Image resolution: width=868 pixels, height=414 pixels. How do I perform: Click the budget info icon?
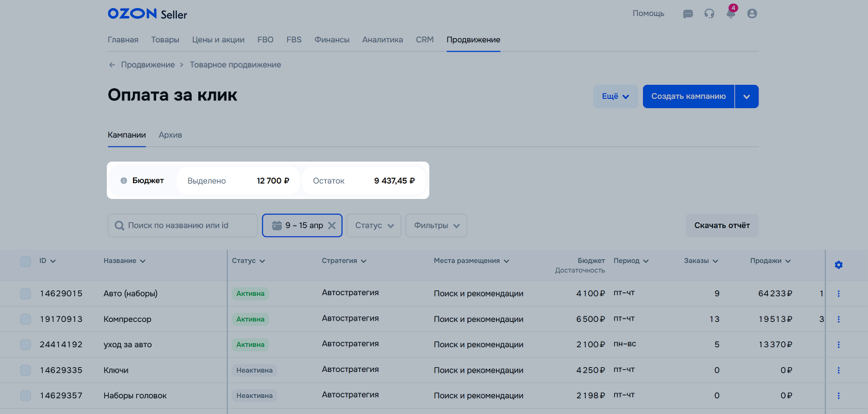[124, 181]
